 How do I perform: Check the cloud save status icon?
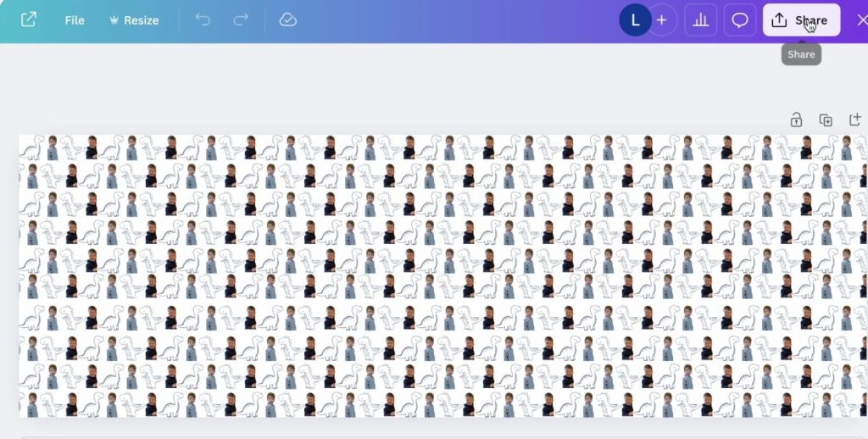[288, 20]
